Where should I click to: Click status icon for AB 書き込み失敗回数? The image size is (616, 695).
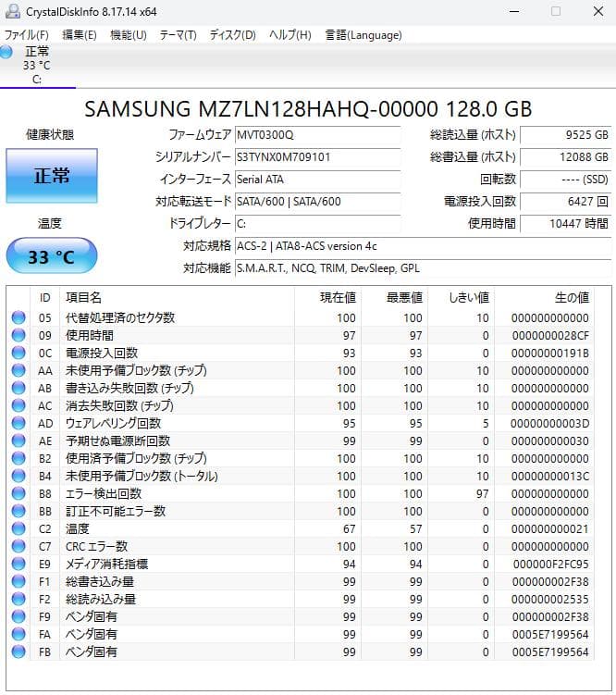[18, 388]
